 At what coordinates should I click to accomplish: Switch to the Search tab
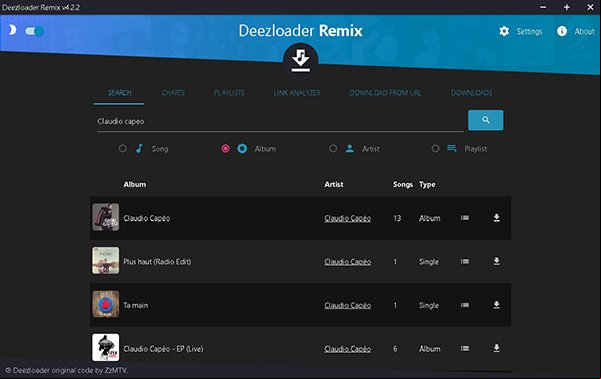tap(119, 93)
